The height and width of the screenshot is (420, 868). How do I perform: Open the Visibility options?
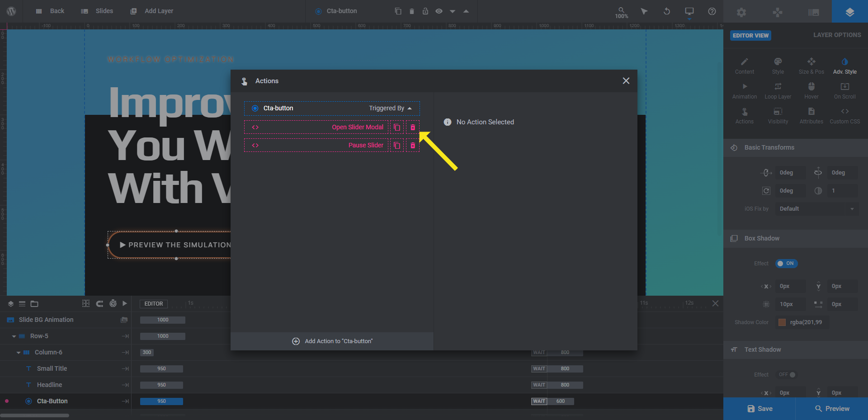[778, 116]
